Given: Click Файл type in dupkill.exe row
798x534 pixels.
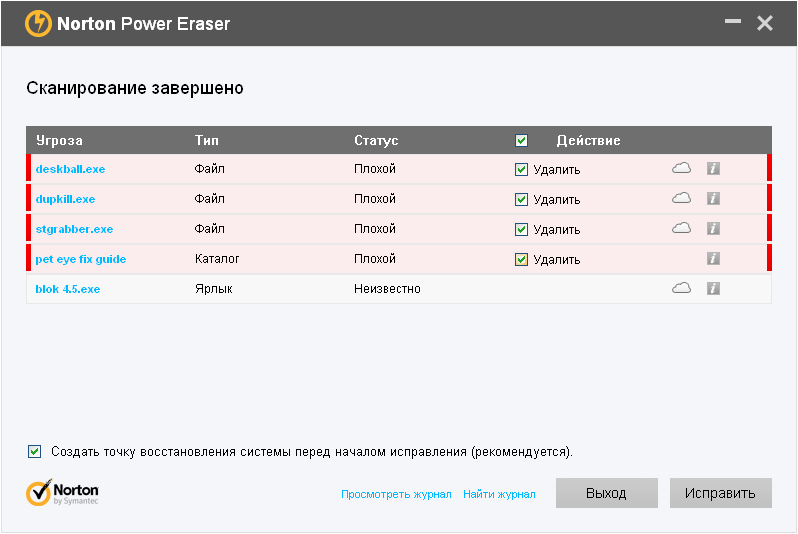Looking at the screenshot, I should 209,199.
